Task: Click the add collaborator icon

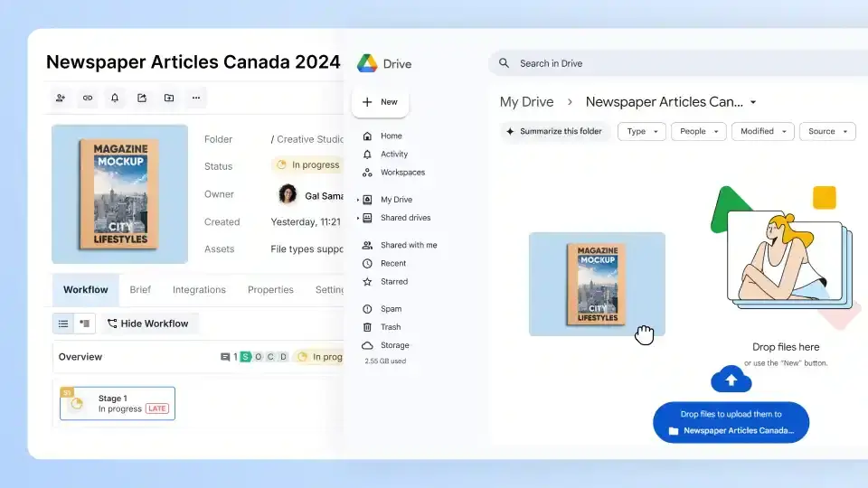Action: [x=61, y=98]
